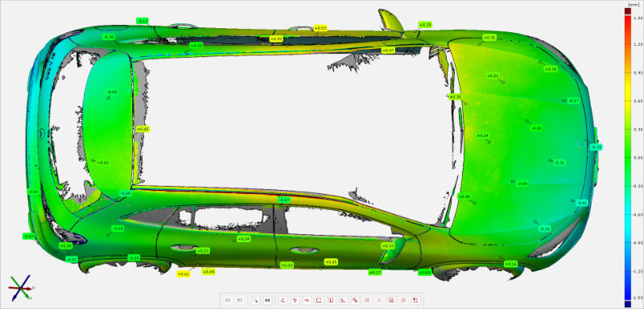Viewport: 644px width, 309px height.
Task: Click the grey crossed-out grid icon
Action: (240, 300)
